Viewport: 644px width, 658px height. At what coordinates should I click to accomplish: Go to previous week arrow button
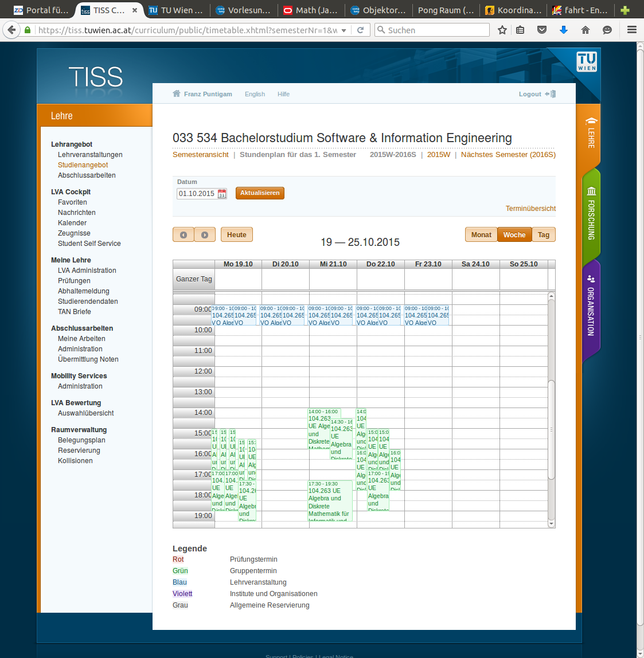(184, 235)
